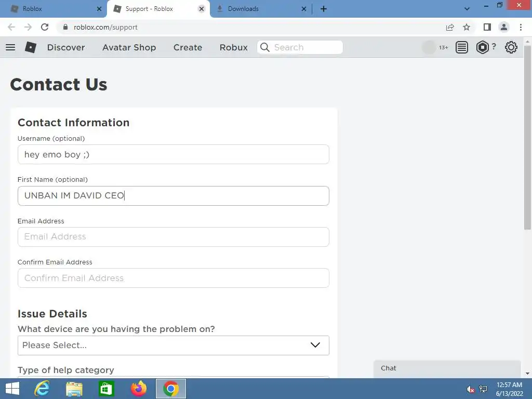This screenshot has width=532, height=399.
Task: Launch Internet Explorer from taskbar
Action: coord(42,389)
